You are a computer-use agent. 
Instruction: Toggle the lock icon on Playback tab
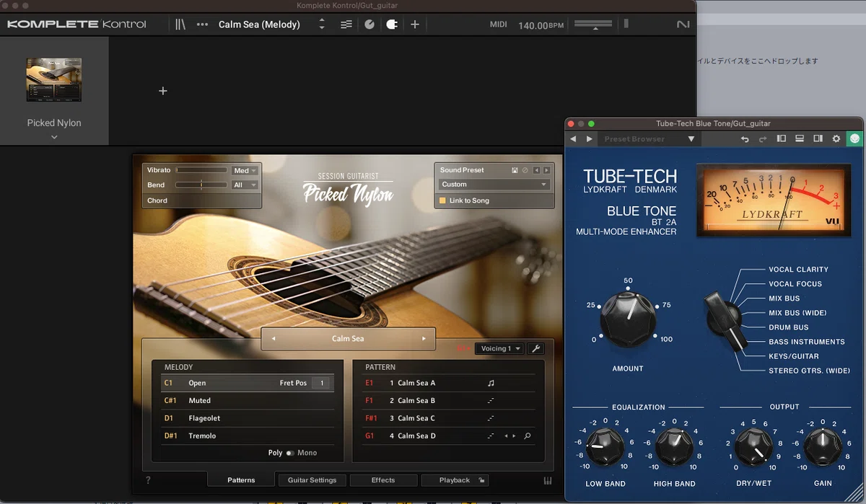[x=481, y=479]
